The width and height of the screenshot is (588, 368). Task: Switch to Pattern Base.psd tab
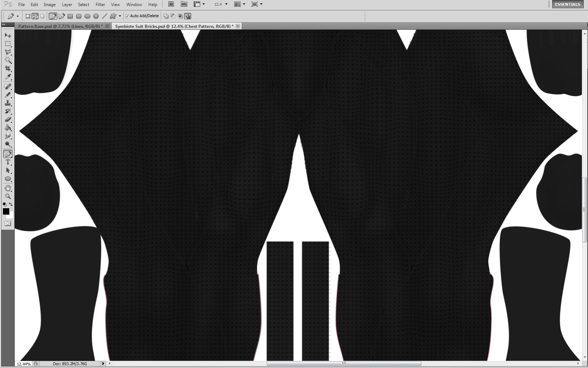point(60,26)
